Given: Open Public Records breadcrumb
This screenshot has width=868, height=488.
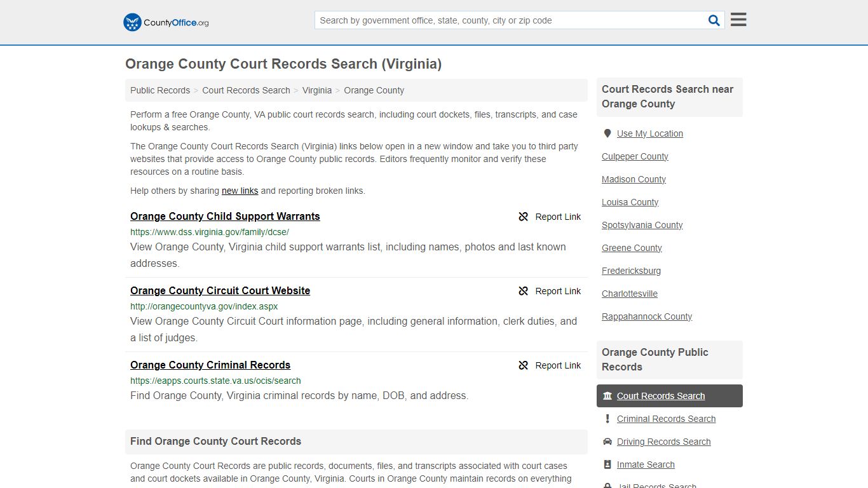Looking at the screenshot, I should pos(160,90).
